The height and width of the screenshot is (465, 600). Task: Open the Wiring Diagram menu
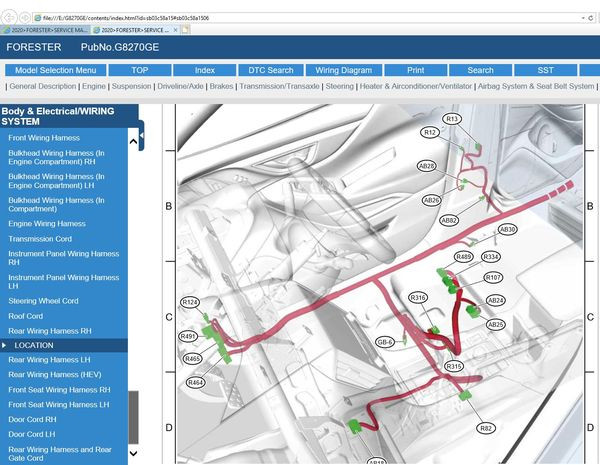coord(343,70)
